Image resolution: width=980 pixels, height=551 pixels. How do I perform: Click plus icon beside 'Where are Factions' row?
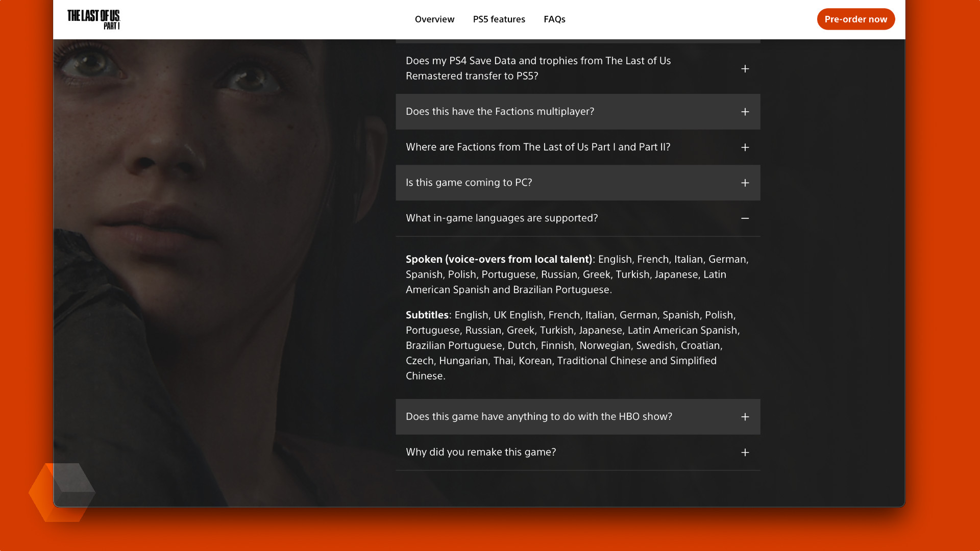[745, 147]
